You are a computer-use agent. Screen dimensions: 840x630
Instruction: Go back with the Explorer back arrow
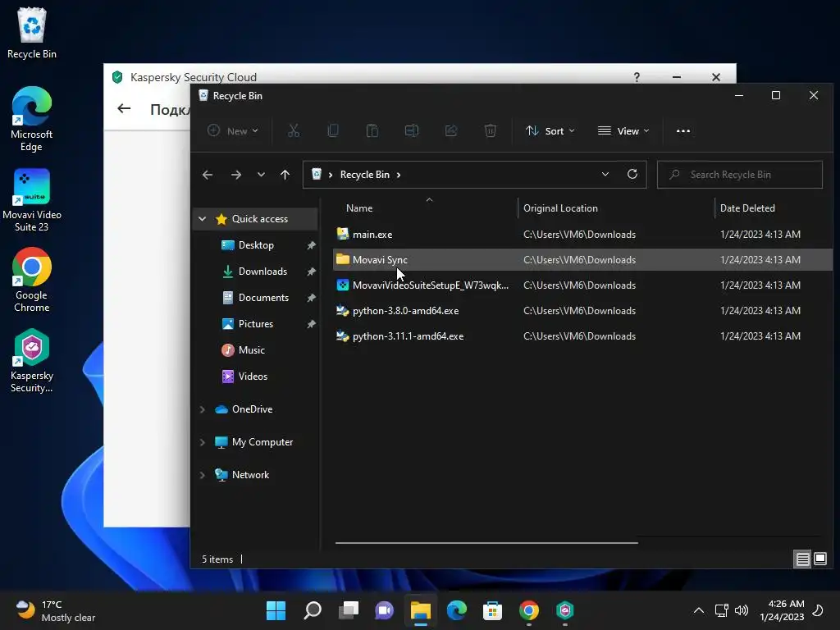coord(208,175)
